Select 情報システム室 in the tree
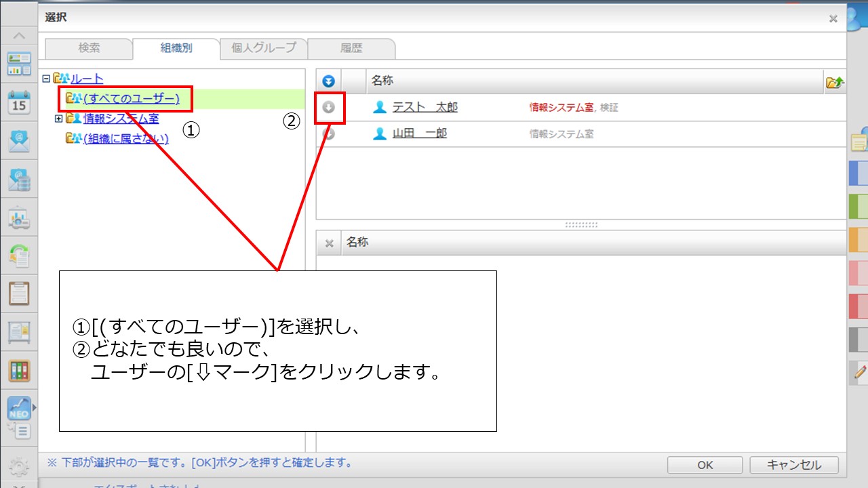 121,119
